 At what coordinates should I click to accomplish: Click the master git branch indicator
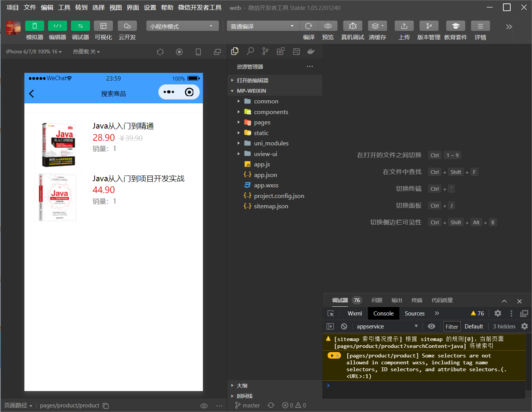tap(248, 405)
